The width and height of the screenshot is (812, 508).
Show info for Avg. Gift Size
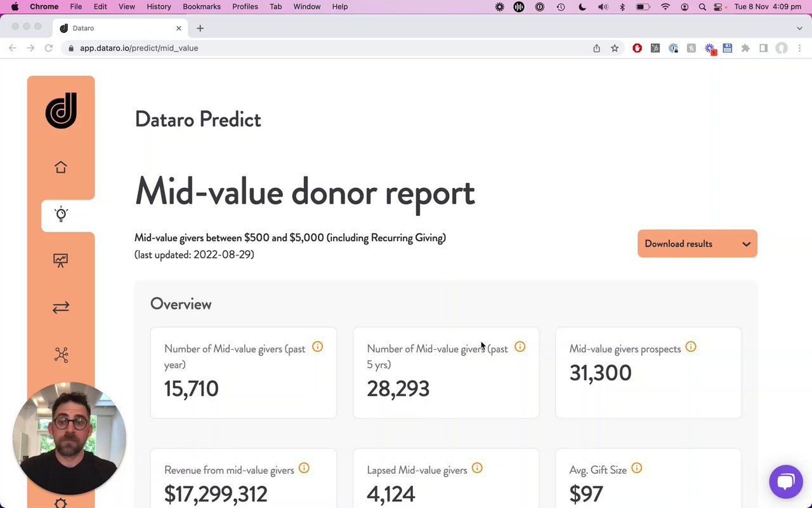pyautogui.click(x=636, y=468)
